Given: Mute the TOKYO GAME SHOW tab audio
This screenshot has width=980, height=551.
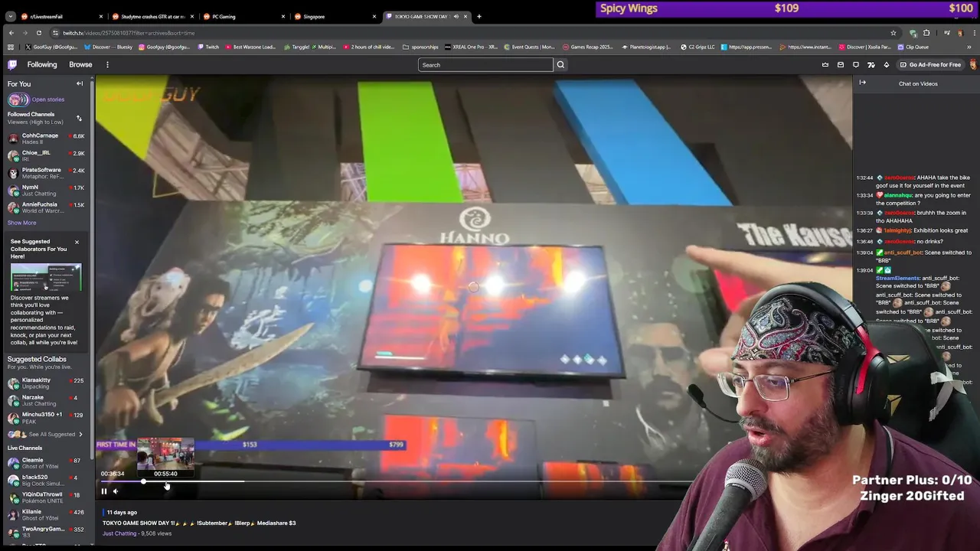Looking at the screenshot, I should pos(456,16).
